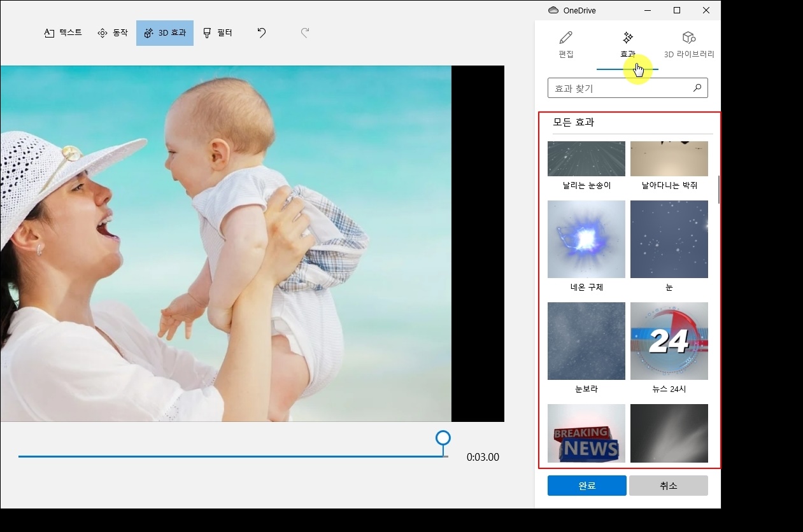This screenshot has height=532, width=803.
Task: Click the 0:03.00 time label
Action: 483,457
